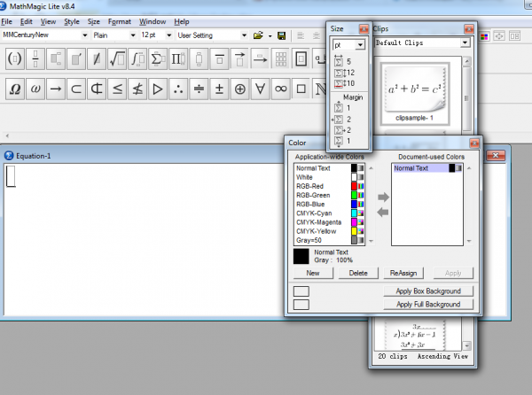Open the Greek capital Omega symbol palette
Screen dimensions: 532x395
15,89
